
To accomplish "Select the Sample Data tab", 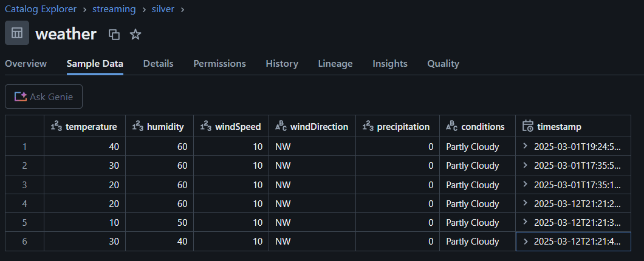I will (95, 64).
